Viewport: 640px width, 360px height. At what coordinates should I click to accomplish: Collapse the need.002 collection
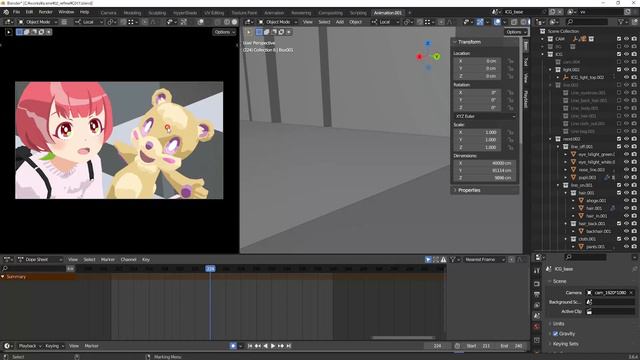coord(550,139)
